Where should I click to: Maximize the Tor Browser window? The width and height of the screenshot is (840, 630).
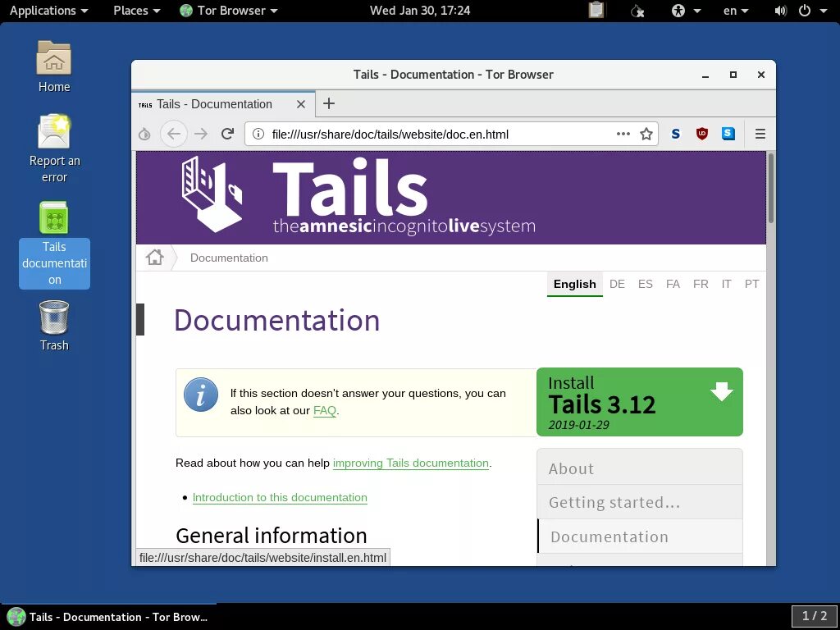733,75
